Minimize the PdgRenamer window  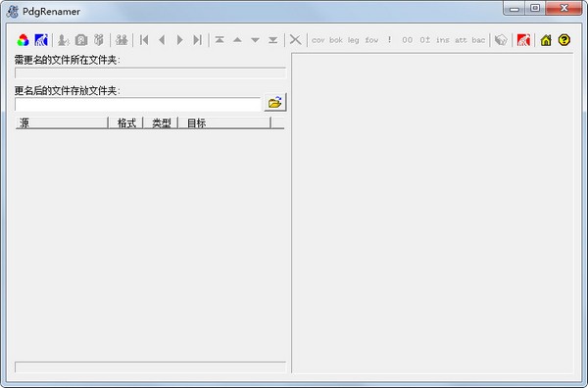pyautogui.click(x=514, y=8)
